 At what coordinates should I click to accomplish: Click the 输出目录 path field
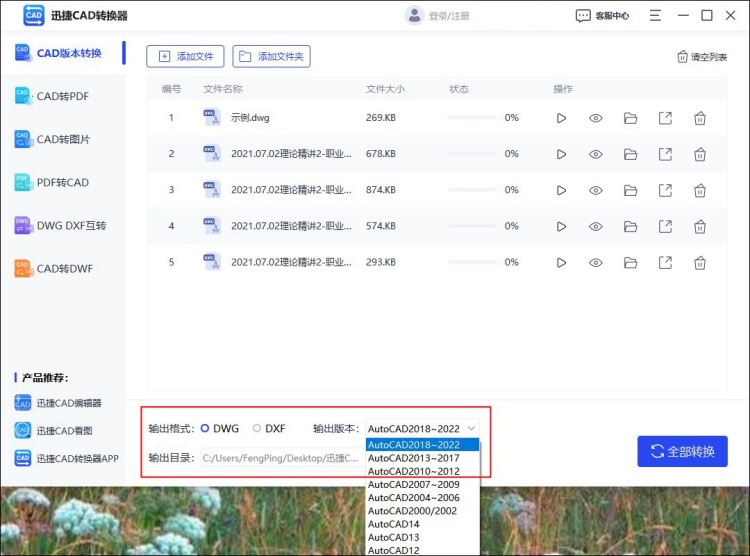283,458
